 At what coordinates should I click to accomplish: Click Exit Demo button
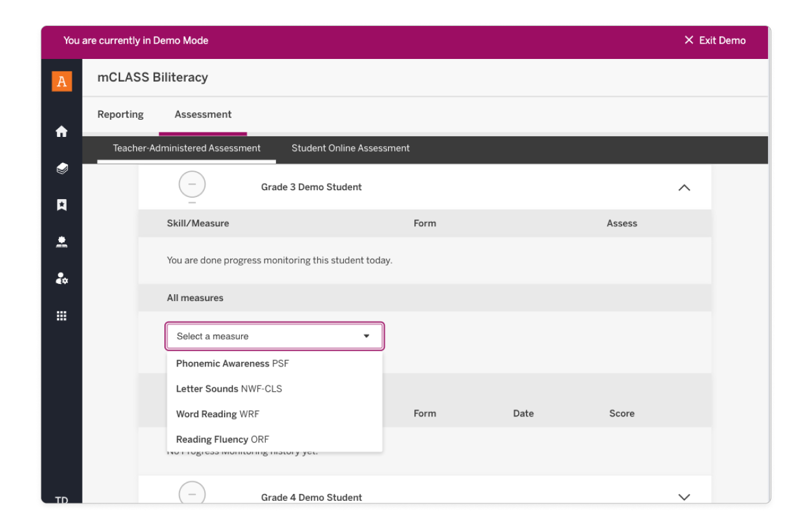coord(715,41)
